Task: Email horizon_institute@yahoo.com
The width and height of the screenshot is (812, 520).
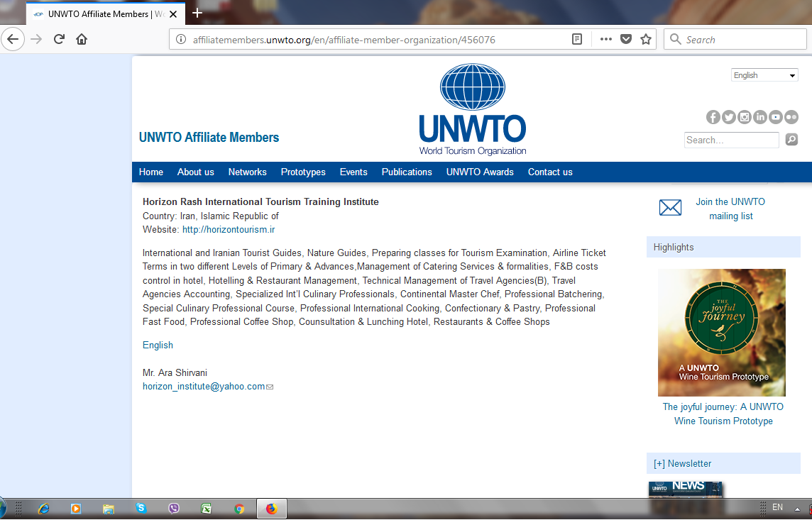Action: coord(204,387)
